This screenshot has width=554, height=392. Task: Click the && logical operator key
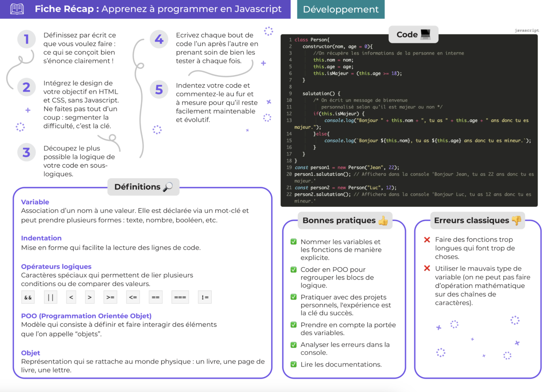point(28,297)
